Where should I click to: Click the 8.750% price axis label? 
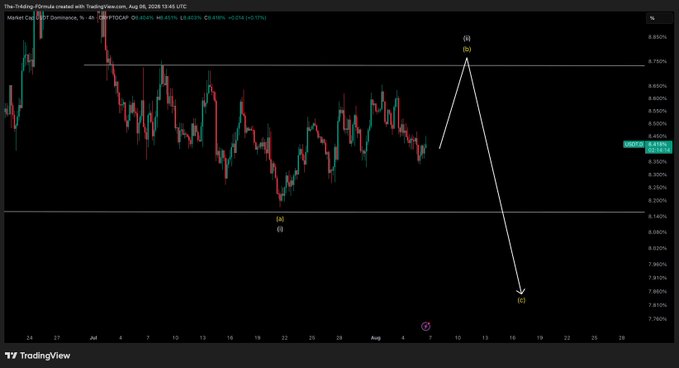coord(657,61)
